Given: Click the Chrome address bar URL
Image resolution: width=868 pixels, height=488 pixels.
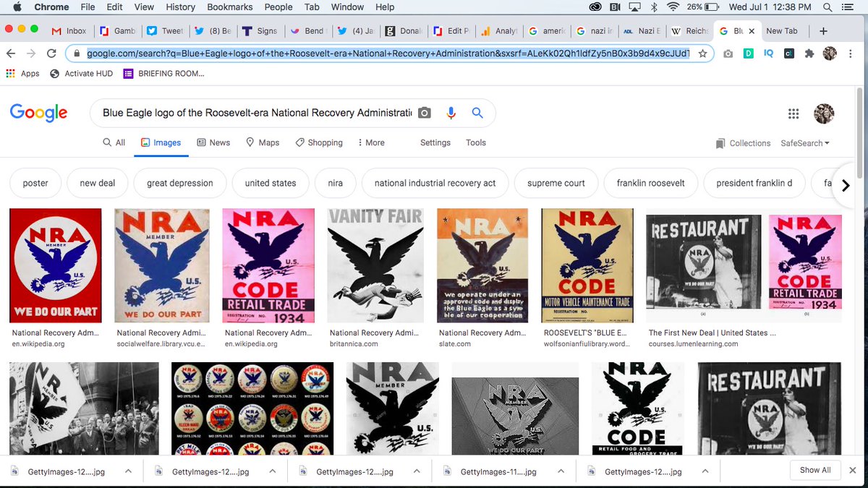Looking at the screenshot, I should pos(388,53).
